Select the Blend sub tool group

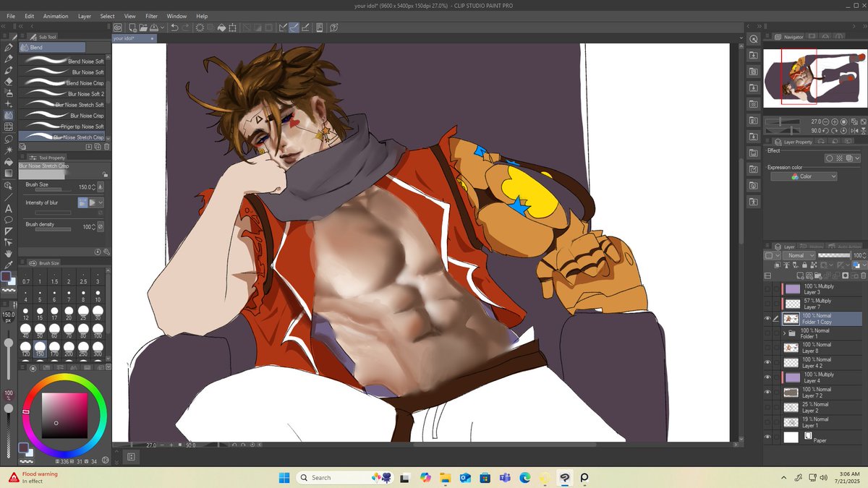click(x=52, y=47)
